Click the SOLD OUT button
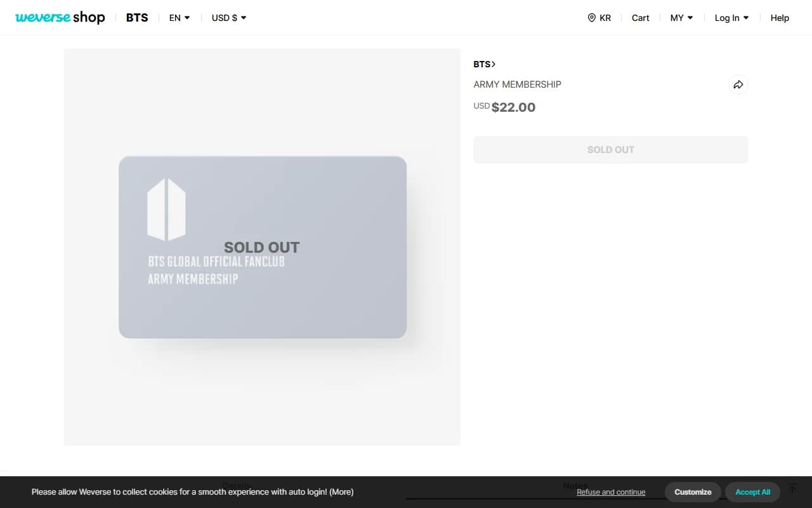This screenshot has width=812, height=508. 610,149
